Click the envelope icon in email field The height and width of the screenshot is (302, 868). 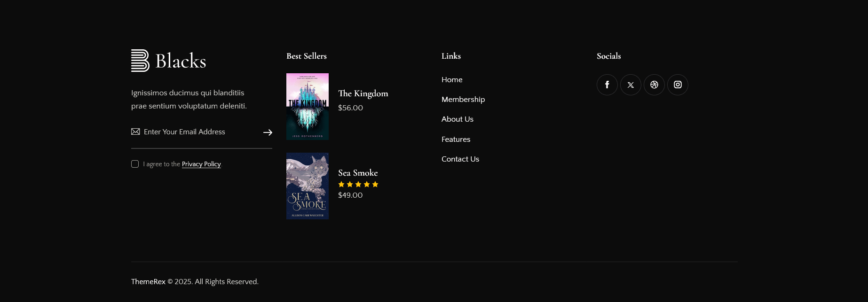[135, 132]
